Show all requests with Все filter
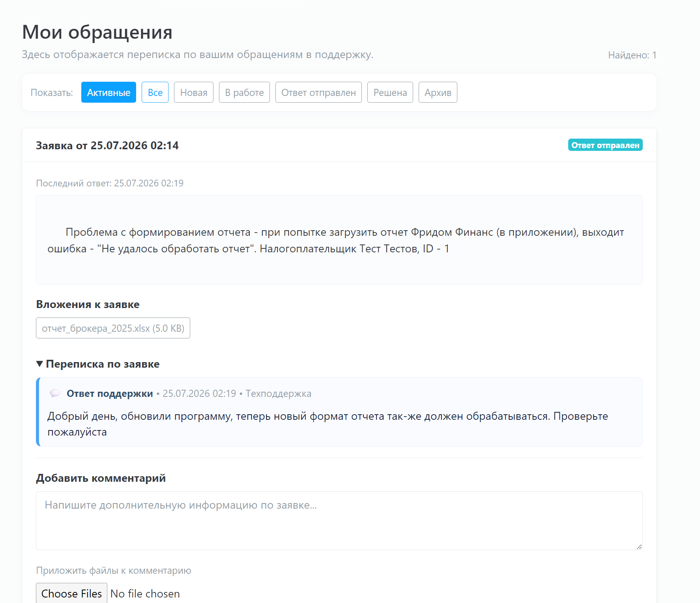Image resolution: width=700 pixels, height=603 pixels. pyautogui.click(x=155, y=92)
